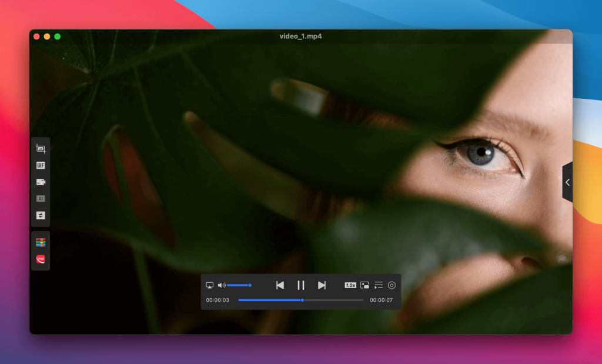The height and width of the screenshot is (364, 602).
Task: Open the red PDF app icon
Action: (x=41, y=259)
